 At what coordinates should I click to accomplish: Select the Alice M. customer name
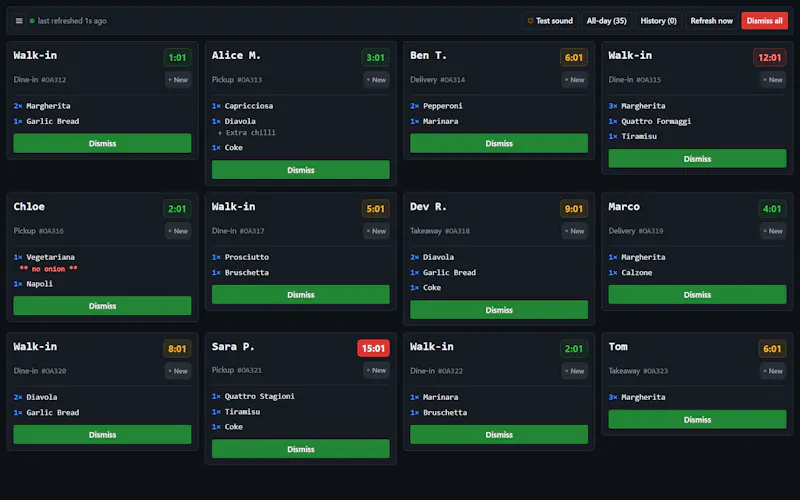[x=236, y=56]
